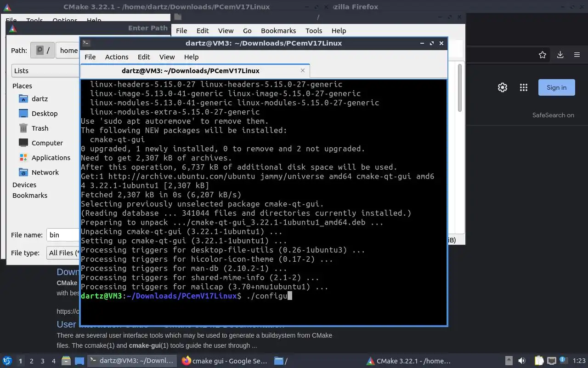Open the terminal File menu
Screen dimensions: 588x368
90,57
